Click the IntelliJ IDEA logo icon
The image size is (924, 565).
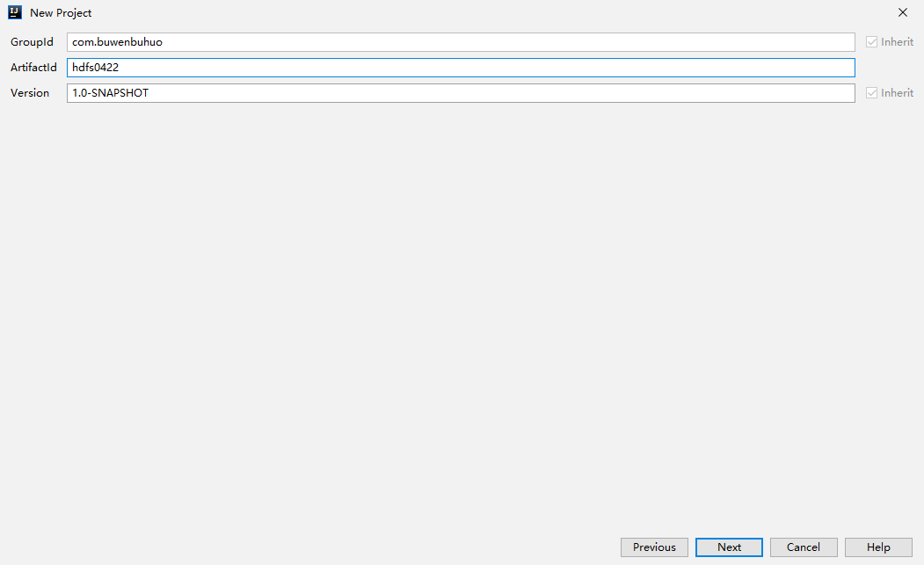click(15, 12)
